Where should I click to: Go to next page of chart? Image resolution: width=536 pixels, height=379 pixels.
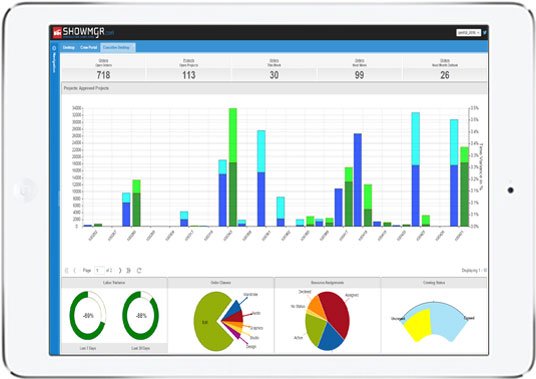coord(120,270)
